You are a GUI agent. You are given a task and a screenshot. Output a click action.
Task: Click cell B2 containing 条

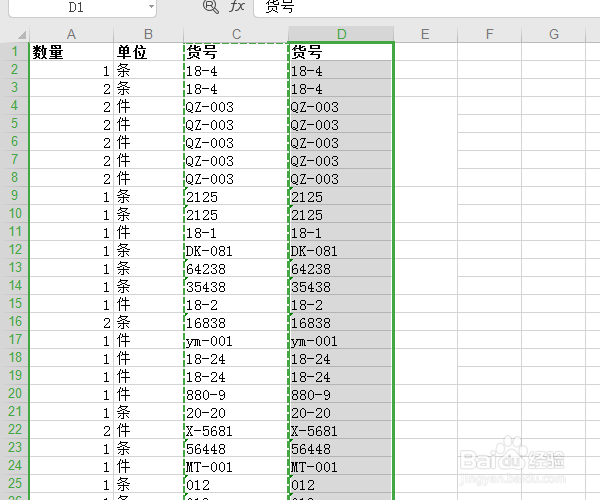[148, 70]
